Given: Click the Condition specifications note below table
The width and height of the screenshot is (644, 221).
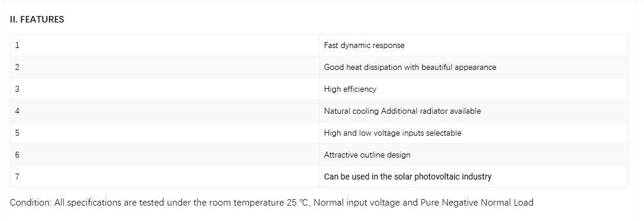Looking at the screenshot, I should pyautogui.click(x=272, y=203).
